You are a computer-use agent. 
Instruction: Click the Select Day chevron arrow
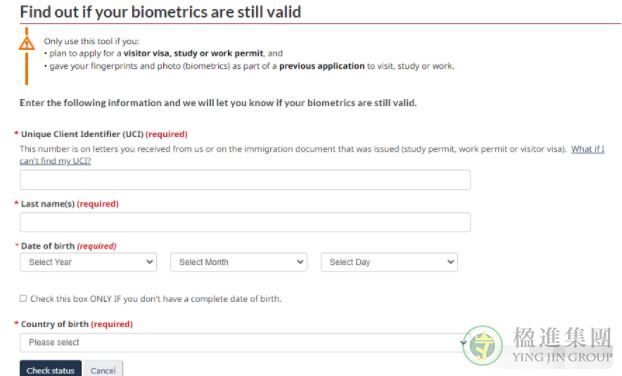coord(450,262)
